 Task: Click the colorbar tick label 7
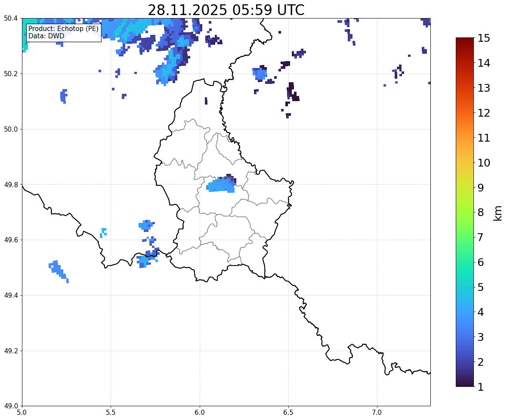[x=481, y=237]
